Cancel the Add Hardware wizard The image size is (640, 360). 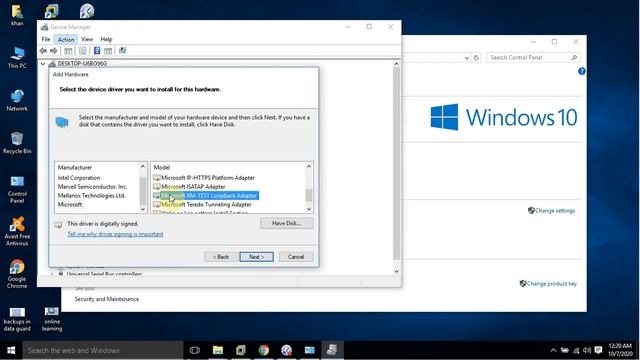296,257
